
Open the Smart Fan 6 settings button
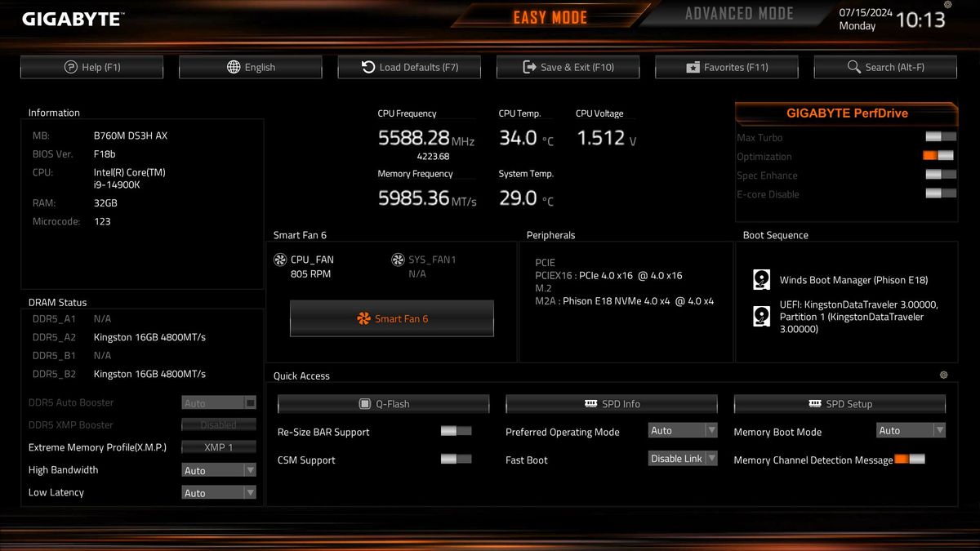[392, 318]
